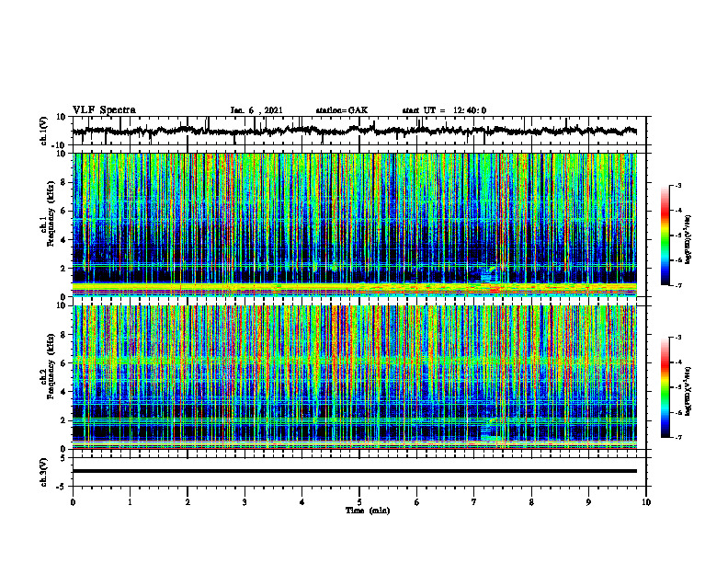Click the "Time (min)" axis label
The width and height of the screenshot is (728, 563).
point(368,511)
